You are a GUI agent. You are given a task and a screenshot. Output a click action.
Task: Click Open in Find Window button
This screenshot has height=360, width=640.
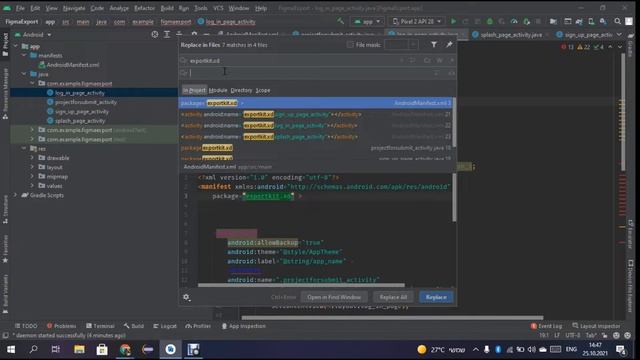pos(334,297)
